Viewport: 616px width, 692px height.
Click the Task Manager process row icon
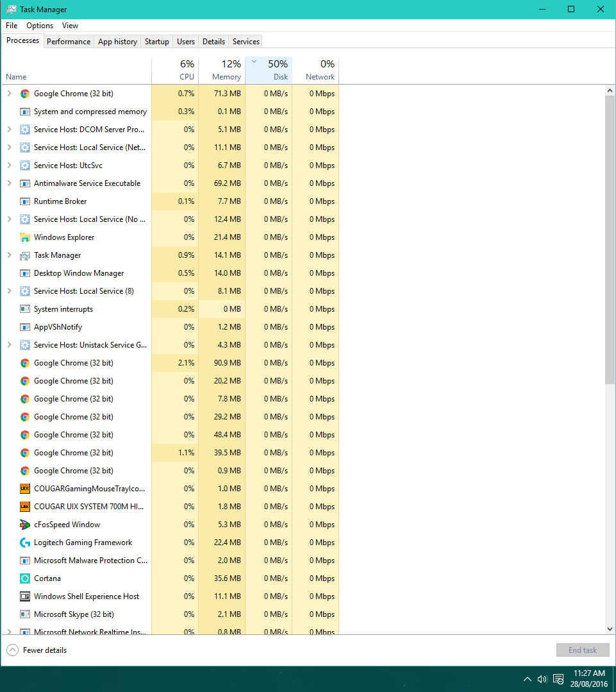(x=25, y=255)
